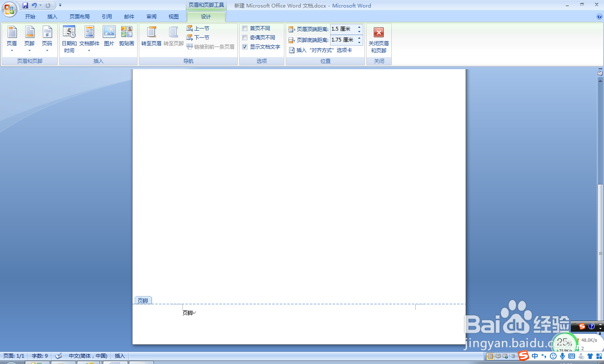The width and height of the screenshot is (604, 364).
Task: Click the 页眉顶端距离 value field 1.5 厘米
Action: (343, 29)
